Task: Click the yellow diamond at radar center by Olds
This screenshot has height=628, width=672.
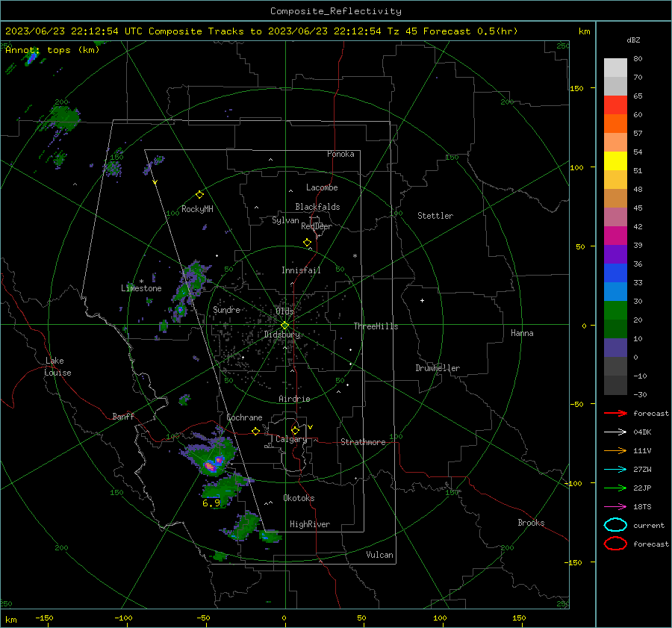Action: [284, 326]
